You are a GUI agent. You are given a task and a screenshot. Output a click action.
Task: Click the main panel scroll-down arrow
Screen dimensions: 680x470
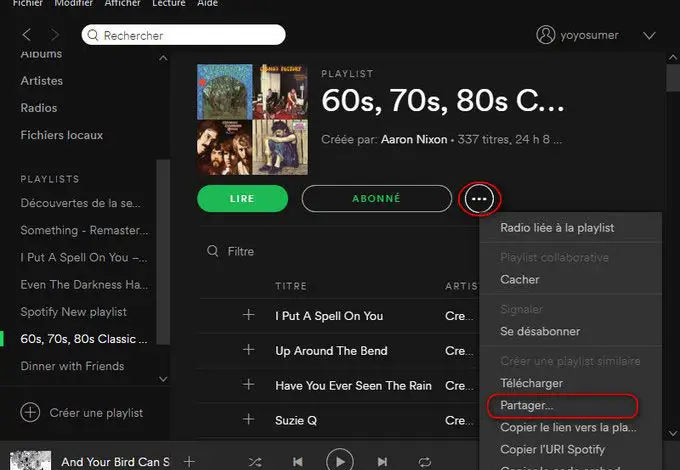[673, 433]
